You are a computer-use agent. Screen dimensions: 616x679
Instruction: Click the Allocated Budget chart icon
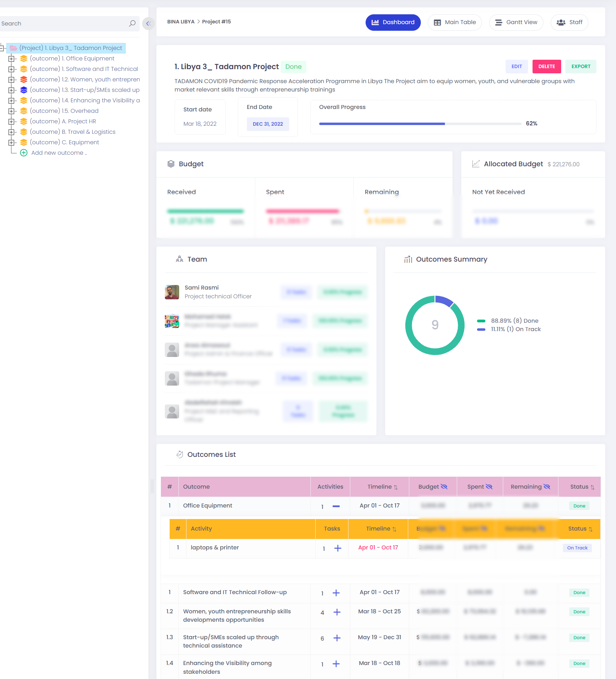(476, 164)
